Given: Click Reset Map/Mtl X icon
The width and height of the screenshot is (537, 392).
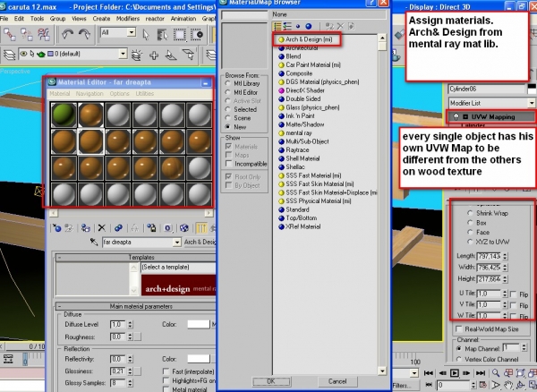Looking at the screenshot, I should [x=101, y=228].
